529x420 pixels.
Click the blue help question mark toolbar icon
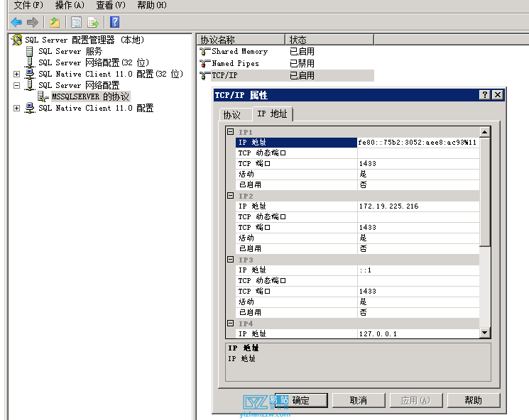pos(115,22)
